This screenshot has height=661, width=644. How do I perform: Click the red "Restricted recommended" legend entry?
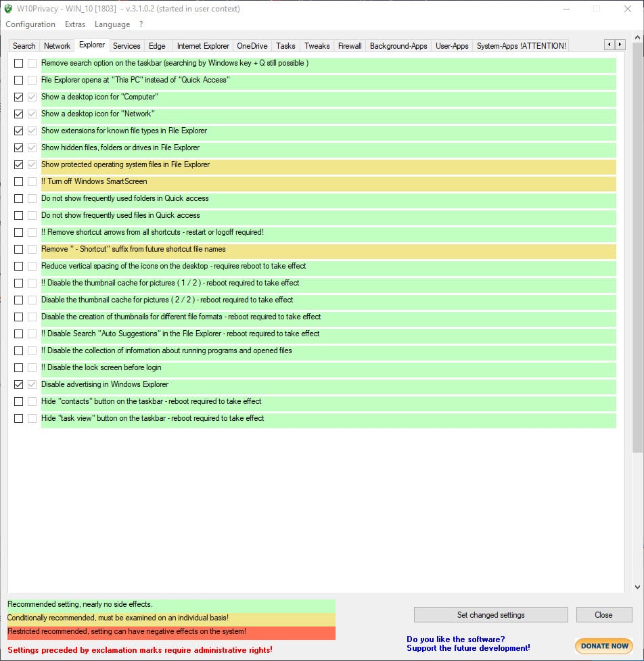[x=171, y=632]
